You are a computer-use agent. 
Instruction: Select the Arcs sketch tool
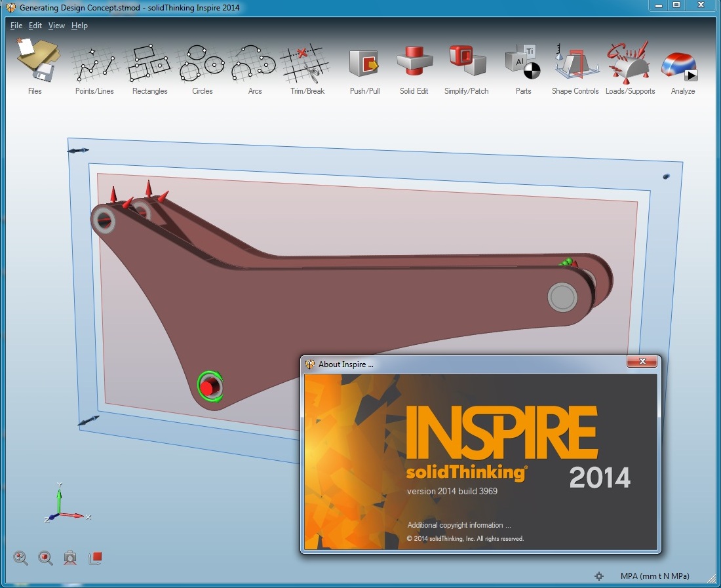click(x=254, y=64)
